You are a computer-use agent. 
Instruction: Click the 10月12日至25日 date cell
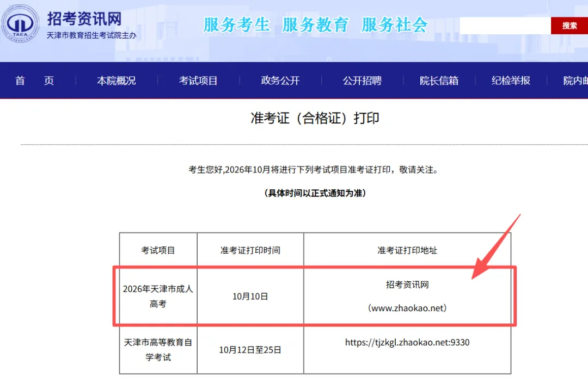[x=250, y=350]
